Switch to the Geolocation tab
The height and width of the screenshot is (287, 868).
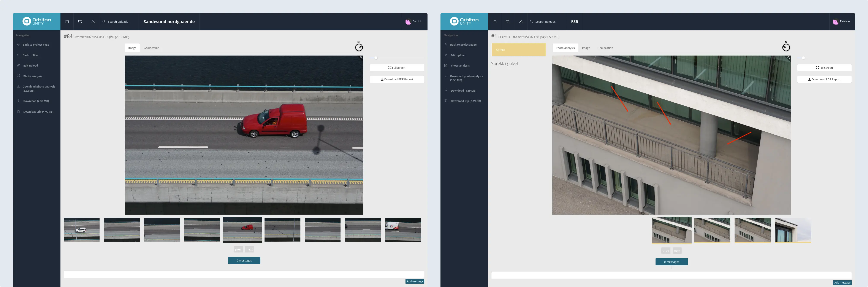coord(152,48)
